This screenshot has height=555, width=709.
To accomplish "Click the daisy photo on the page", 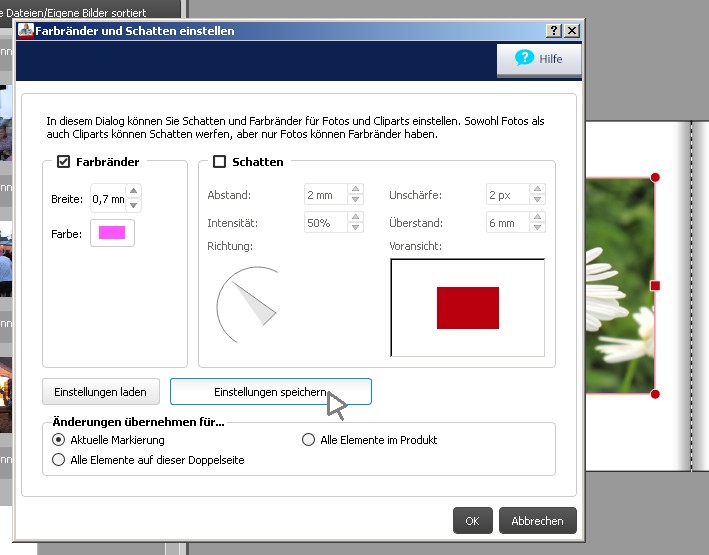I will [619, 285].
